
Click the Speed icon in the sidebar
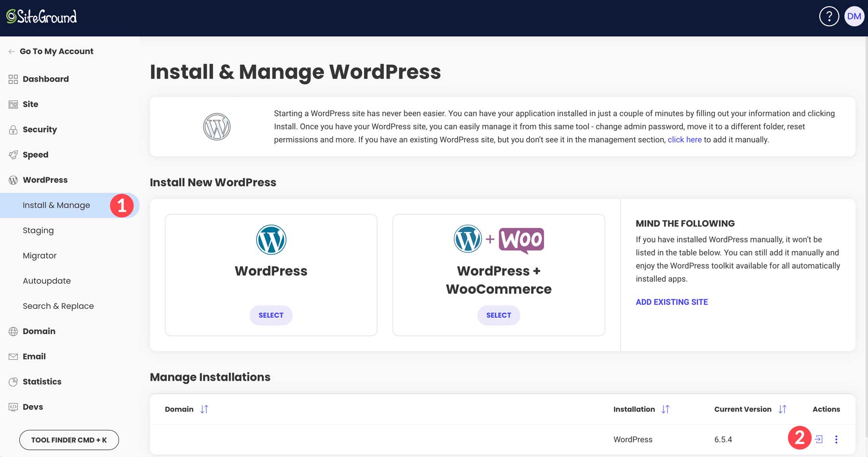click(x=13, y=154)
